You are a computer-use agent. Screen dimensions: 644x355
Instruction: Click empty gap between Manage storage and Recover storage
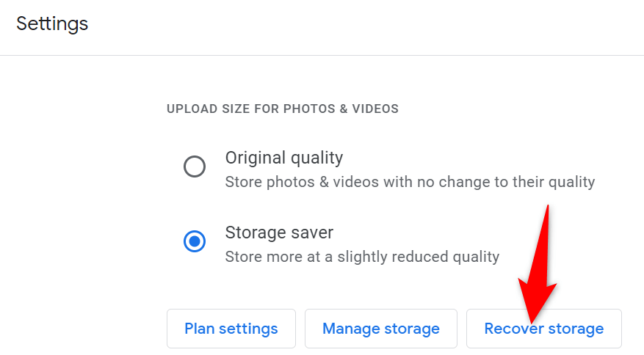(462, 329)
